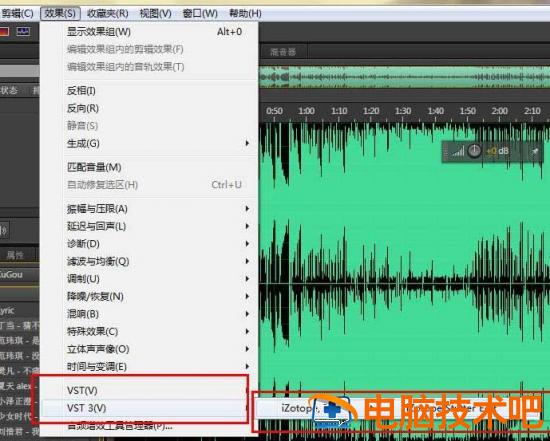Toggle the spectral pitch display icon

click(x=23, y=32)
